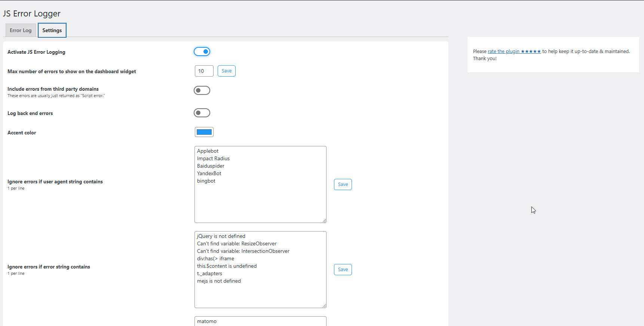This screenshot has height=326, width=644.
Task: Click the Log back end errors label
Action: 30,114
